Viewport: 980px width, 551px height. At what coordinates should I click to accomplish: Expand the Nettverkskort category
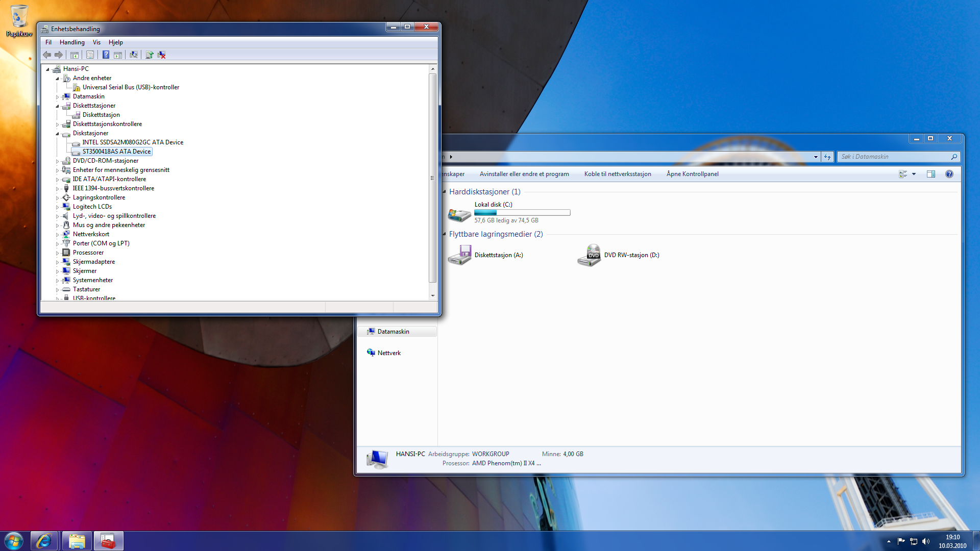click(57, 235)
